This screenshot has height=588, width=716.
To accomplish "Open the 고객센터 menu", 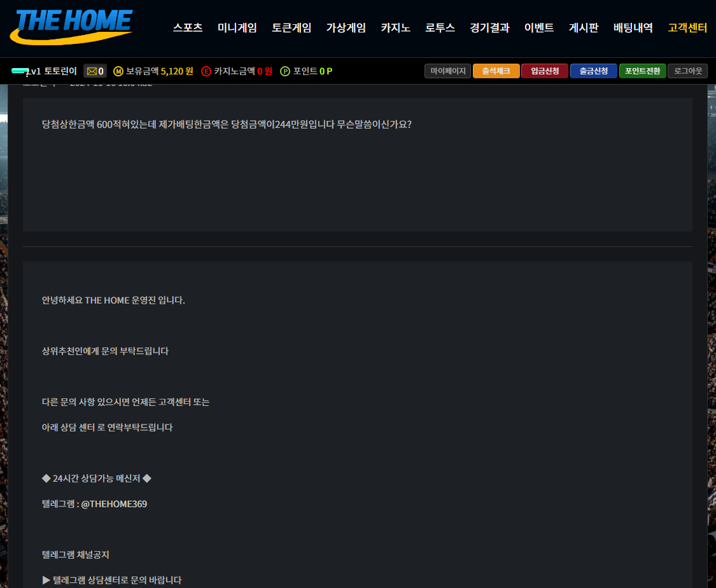I will pos(687,28).
